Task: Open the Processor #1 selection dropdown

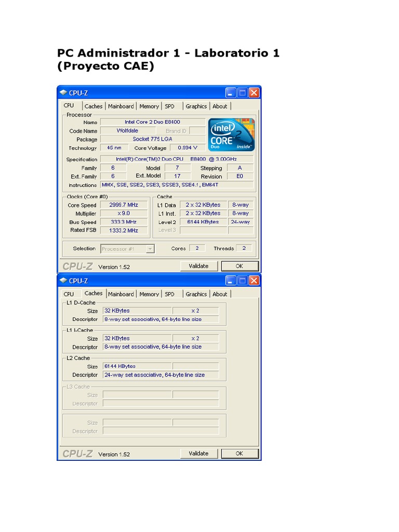Action: pos(150,249)
